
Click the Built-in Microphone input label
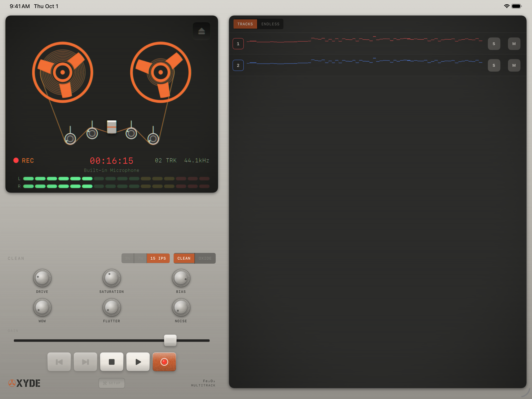point(112,170)
